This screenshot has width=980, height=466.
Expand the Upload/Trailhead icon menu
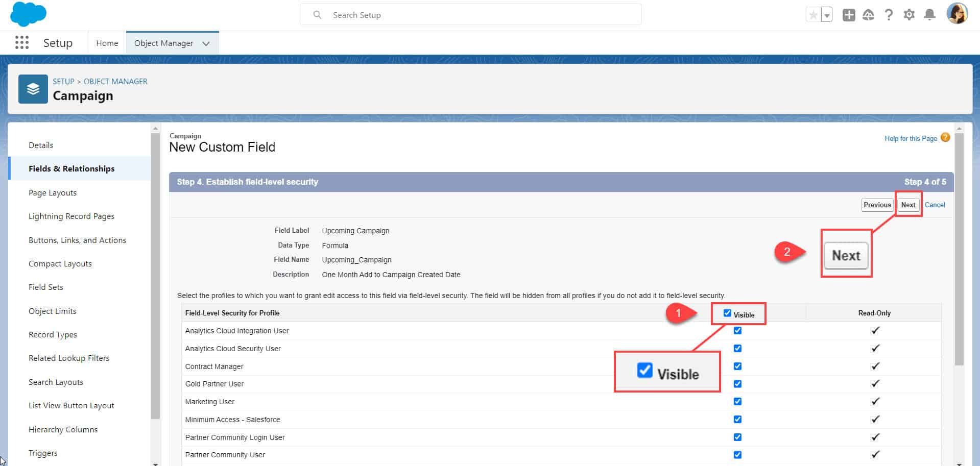[868, 14]
